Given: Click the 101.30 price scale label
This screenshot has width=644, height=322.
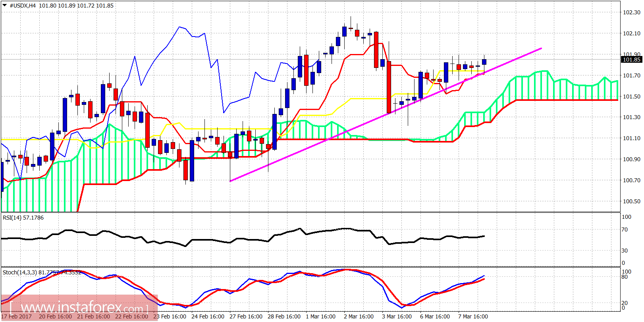Looking at the screenshot, I should pyautogui.click(x=631, y=117).
